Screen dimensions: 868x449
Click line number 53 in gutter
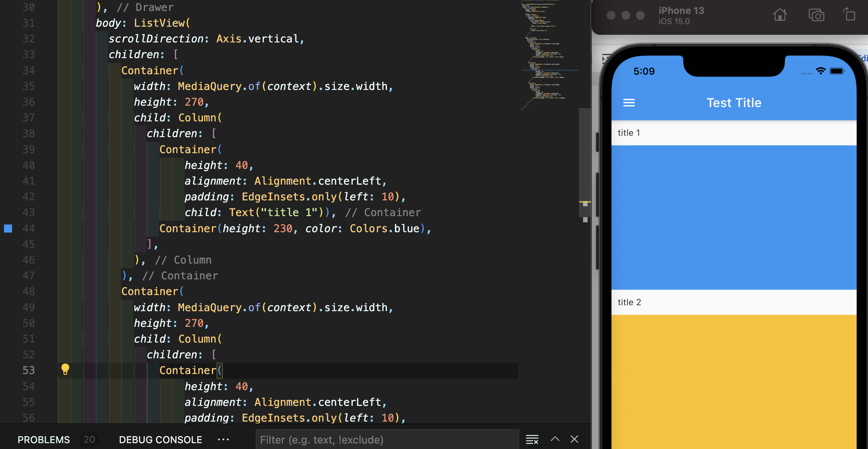(x=29, y=370)
